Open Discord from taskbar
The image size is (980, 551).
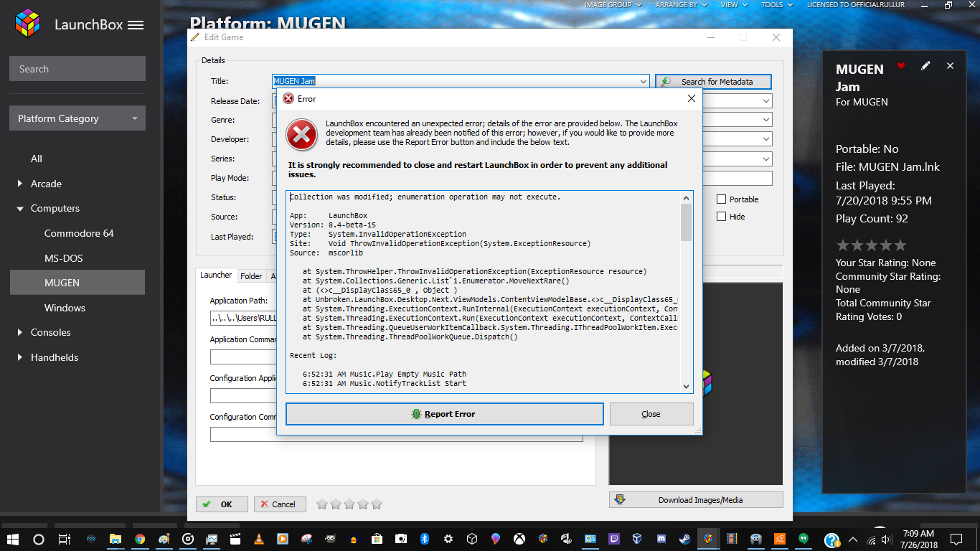[661, 539]
